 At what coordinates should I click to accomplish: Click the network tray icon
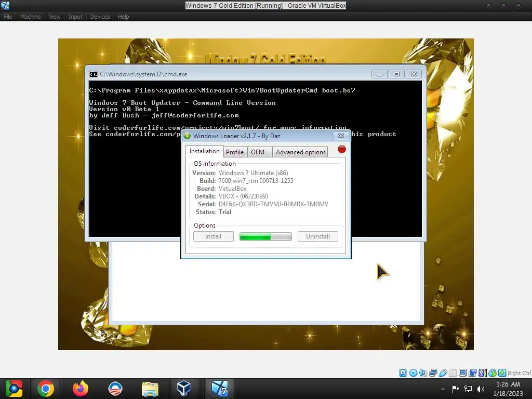pos(468,389)
